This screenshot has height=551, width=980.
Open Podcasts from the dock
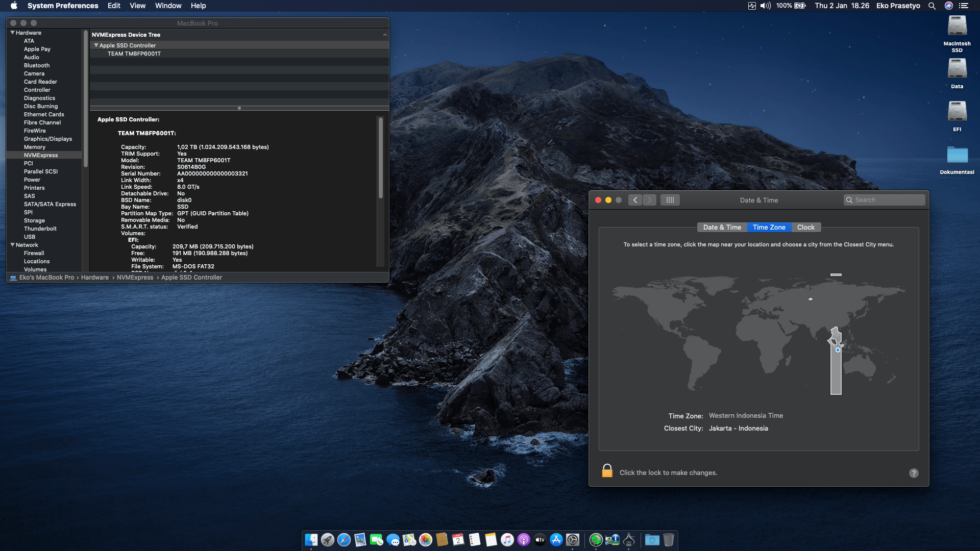(x=524, y=540)
